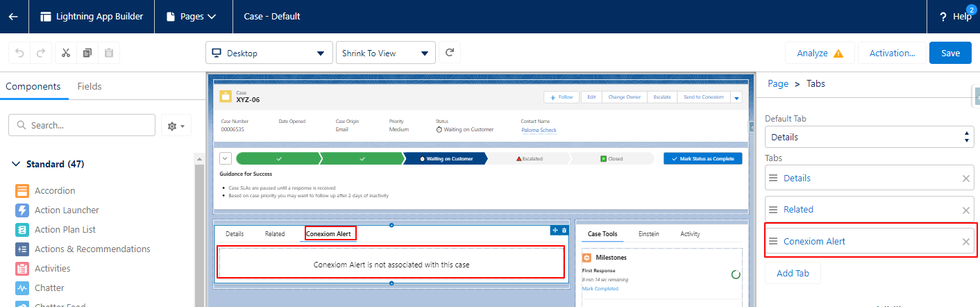Image resolution: width=980 pixels, height=307 pixels.
Task: Select the Accordion component
Action: tap(55, 191)
